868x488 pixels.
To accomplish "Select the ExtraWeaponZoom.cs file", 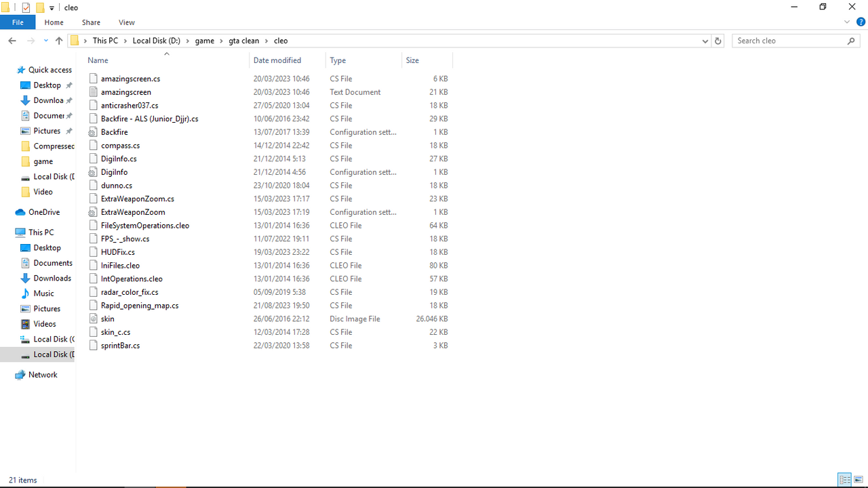I will (138, 199).
